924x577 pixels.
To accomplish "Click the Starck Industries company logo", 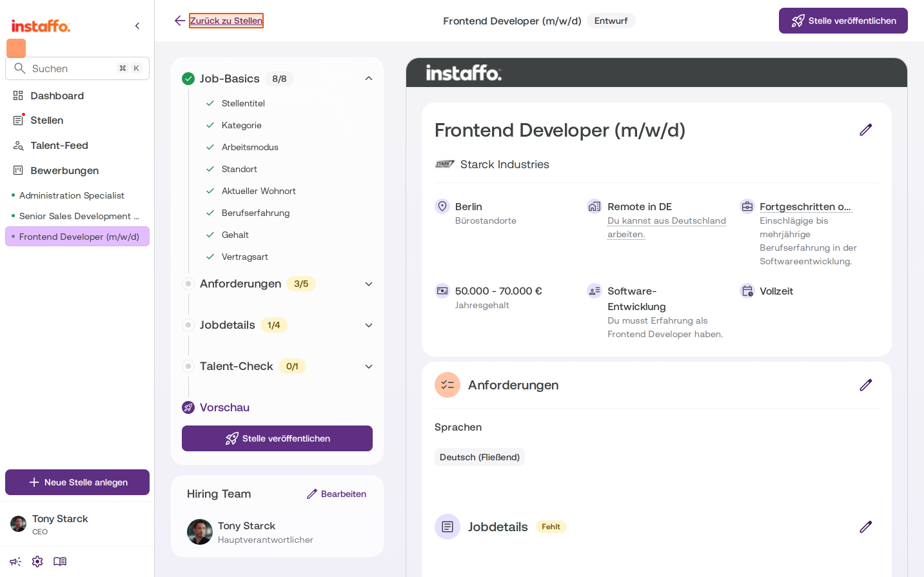I will 445,164.
